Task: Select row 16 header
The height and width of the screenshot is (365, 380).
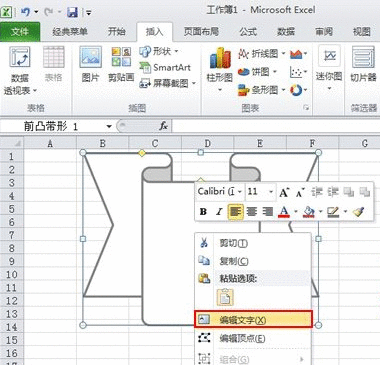Action: pyautogui.click(x=12, y=353)
